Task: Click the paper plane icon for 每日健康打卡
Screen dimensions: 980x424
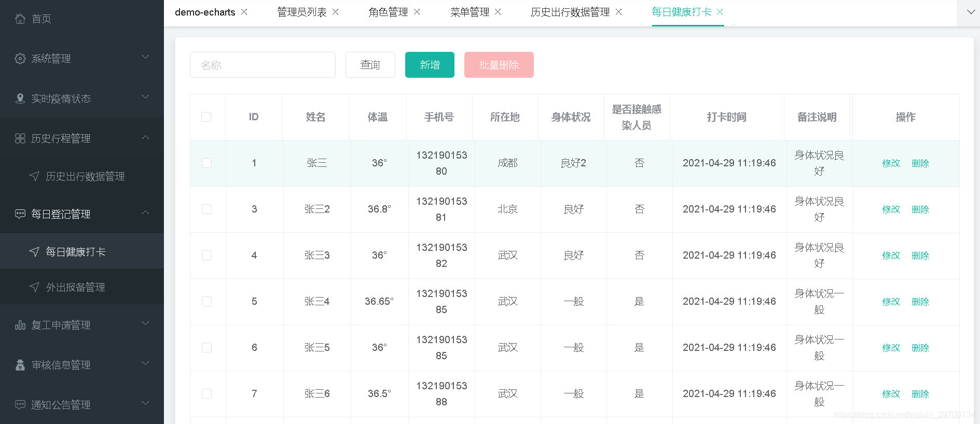Action: (34, 252)
